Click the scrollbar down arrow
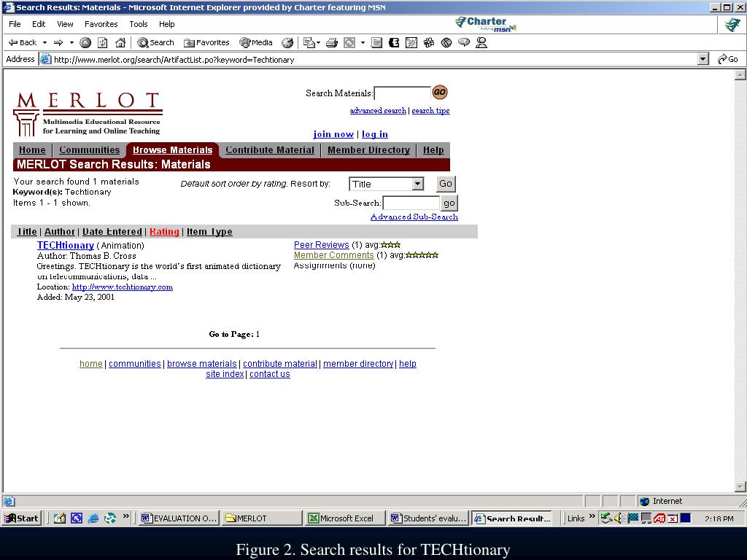This screenshot has height=560, width=747. click(x=740, y=486)
